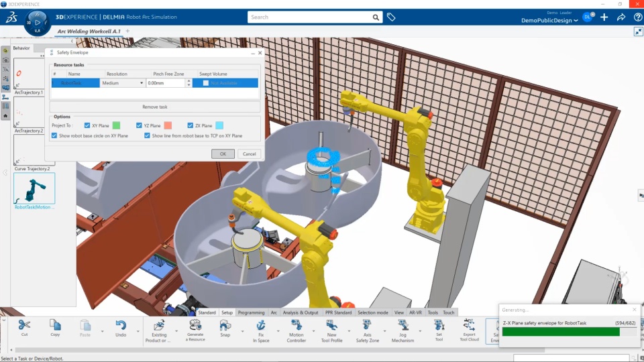Open the Arc tab
Viewport: 644px width, 362px height.
click(x=274, y=312)
